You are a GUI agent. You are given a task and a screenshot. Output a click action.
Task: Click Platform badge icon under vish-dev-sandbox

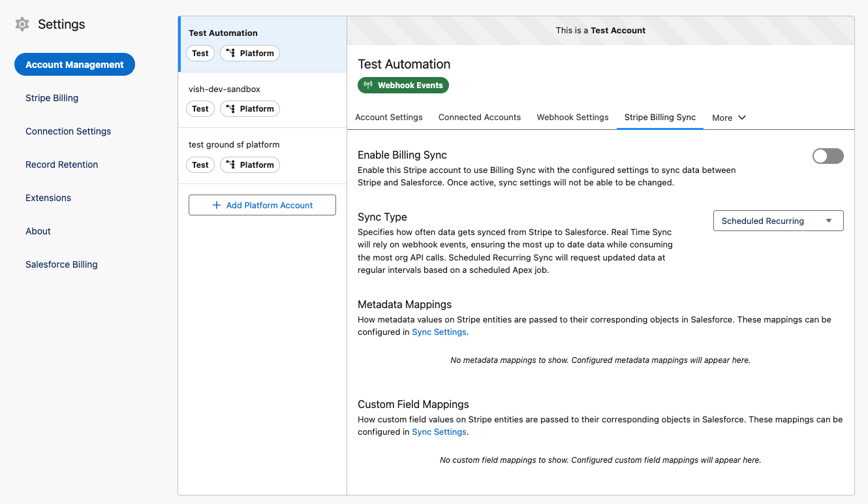[230, 109]
